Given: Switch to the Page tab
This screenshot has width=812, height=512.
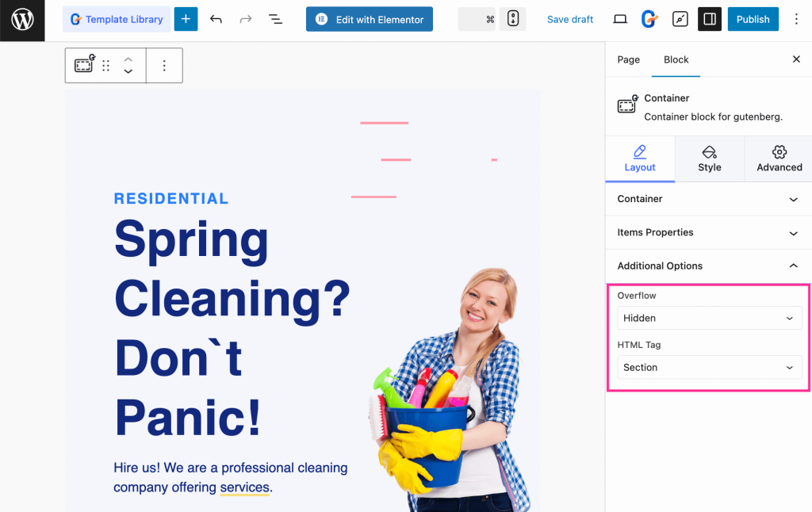Looking at the screenshot, I should (628, 59).
